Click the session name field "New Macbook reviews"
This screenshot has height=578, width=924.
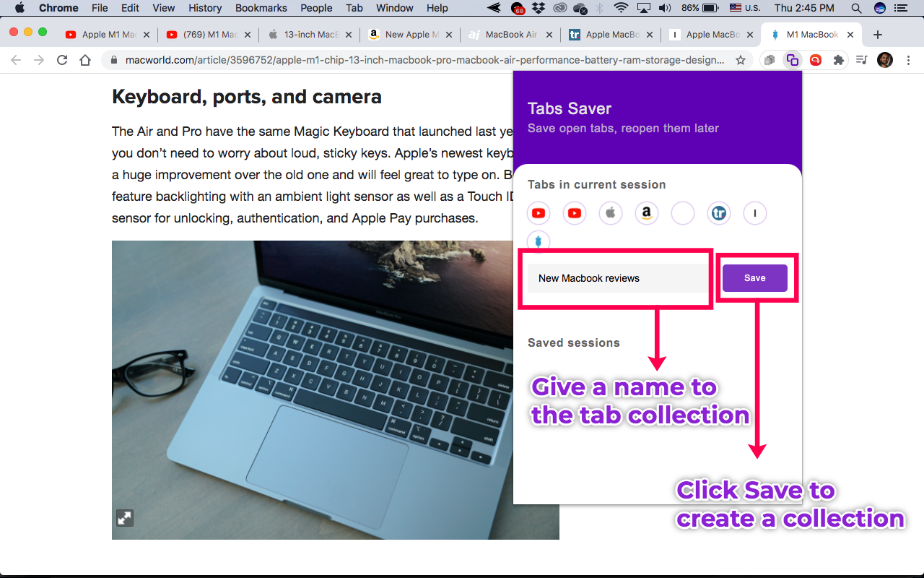617,278
